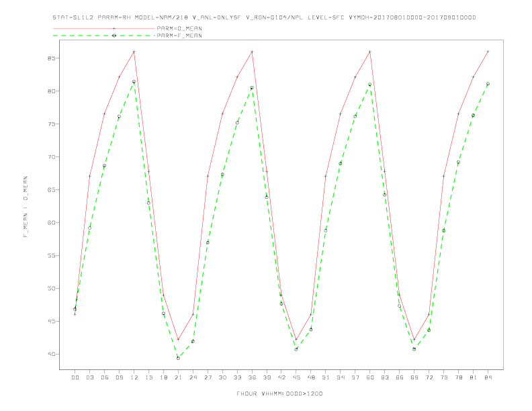
Task: Click x-axis tick label 75
Action: (x=444, y=377)
